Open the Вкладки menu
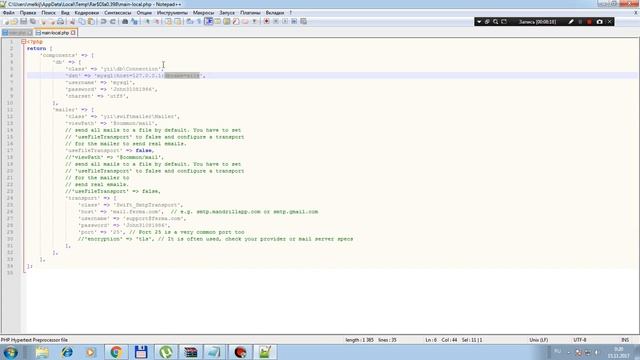Screen dimensions: 640x360 275,13
